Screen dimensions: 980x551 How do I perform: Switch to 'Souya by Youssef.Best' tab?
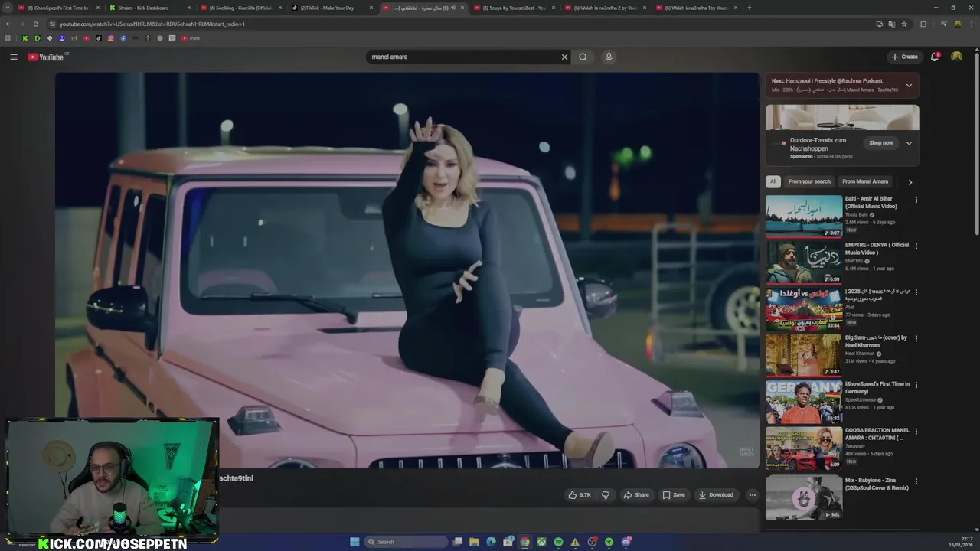pyautogui.click(x=514, y=8)
